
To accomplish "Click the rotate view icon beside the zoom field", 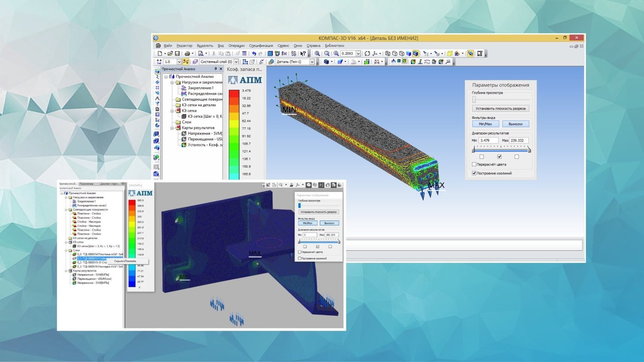I will tap(367, 54).
